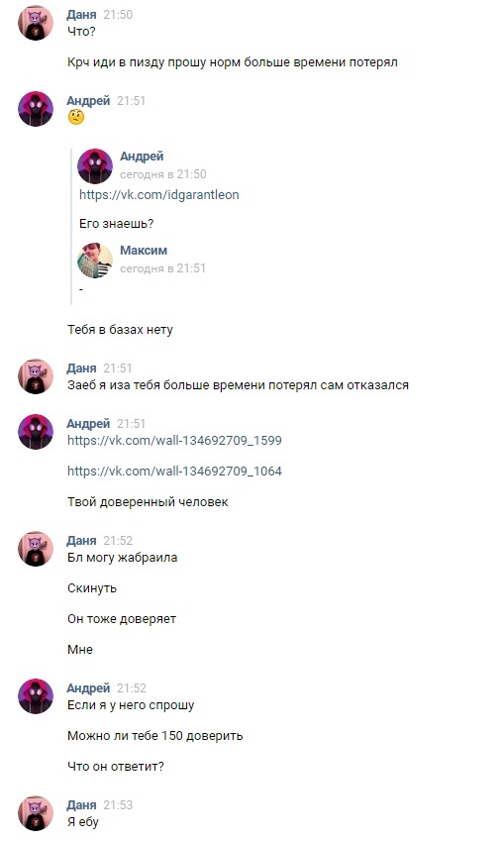Viewport: 504px width, 842px height.
Task: Select the message 'Тебя в базах нету'
Action: tap(120, 330)
